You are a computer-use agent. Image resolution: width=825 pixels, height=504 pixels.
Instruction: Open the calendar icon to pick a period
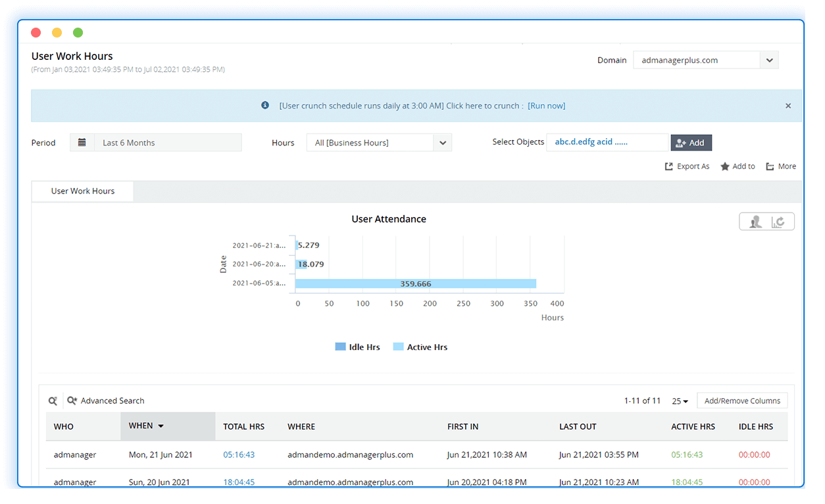coord(80,142)
